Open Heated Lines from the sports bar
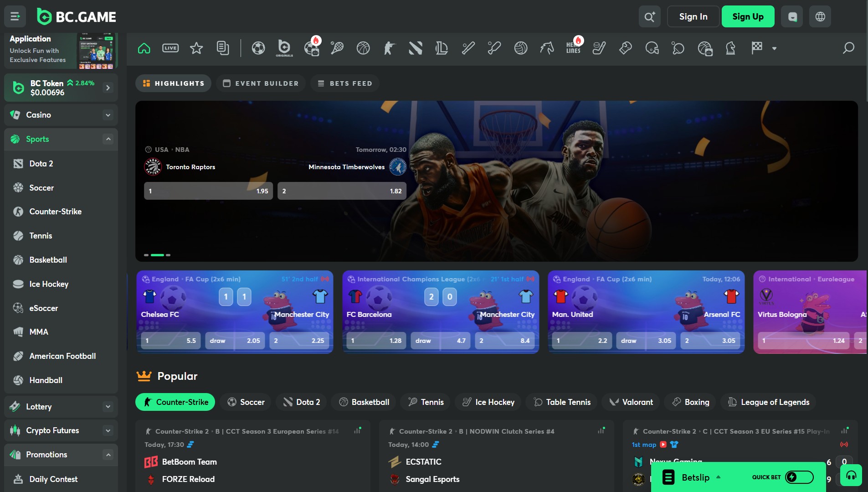Image resolution: width=868 pixels, height=492 pixels. click(573, 48)
